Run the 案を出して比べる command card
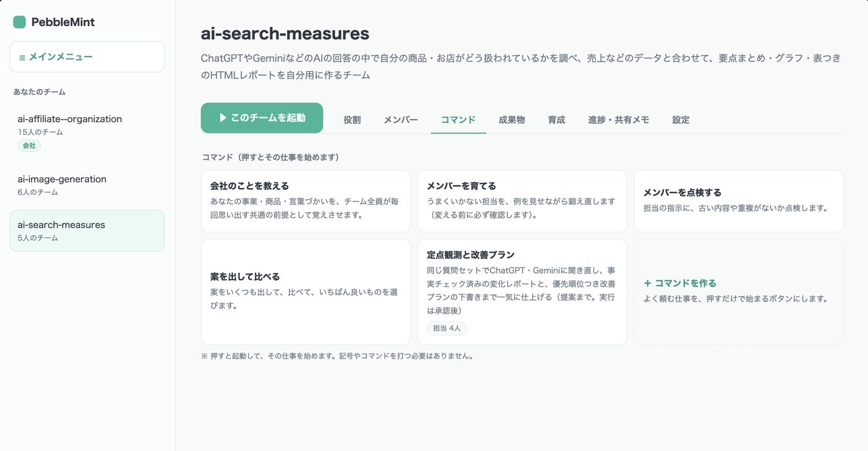This screenshot has width=868, height=451. coord(306,292)
